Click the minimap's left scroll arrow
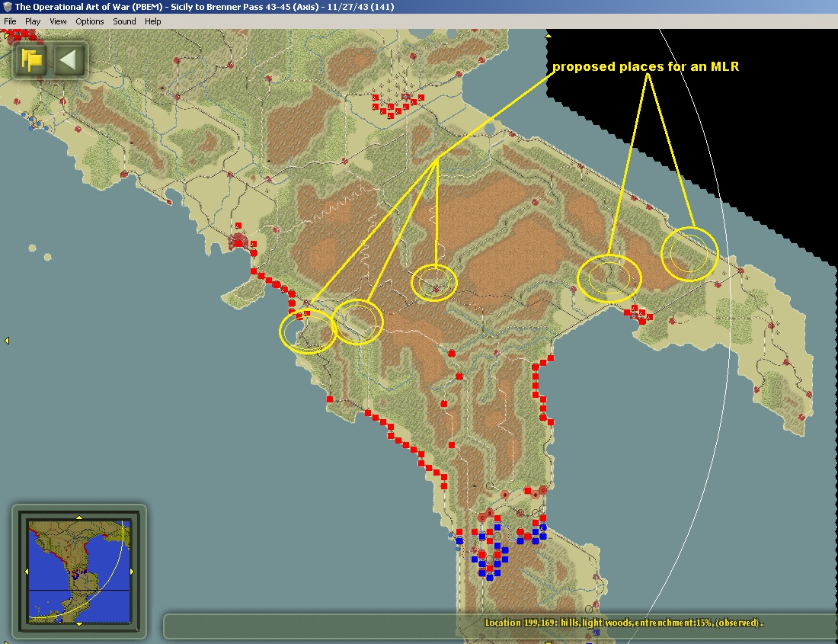The height and width of the screenshot is (644, 838). click(x=27, y=572)
